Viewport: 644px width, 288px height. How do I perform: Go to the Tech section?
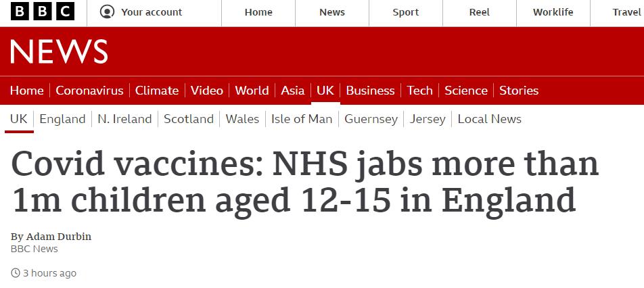coord(419,91)
